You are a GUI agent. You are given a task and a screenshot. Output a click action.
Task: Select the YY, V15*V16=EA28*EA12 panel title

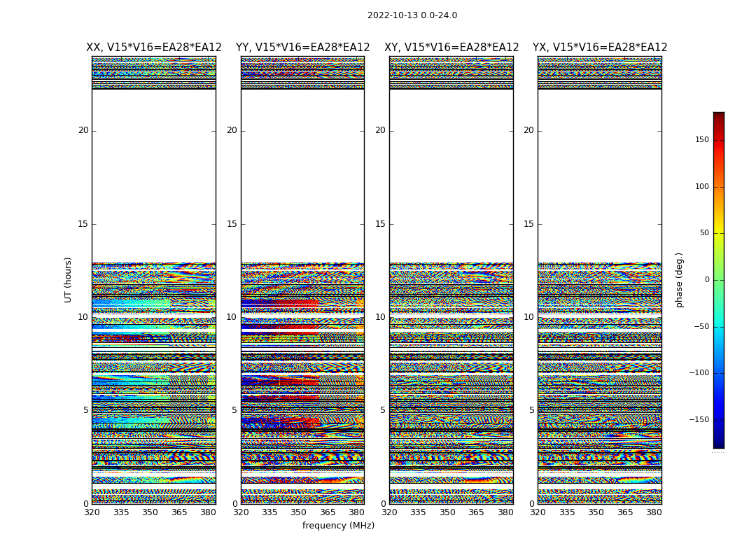pyautogui.click(x=303, y=48)
